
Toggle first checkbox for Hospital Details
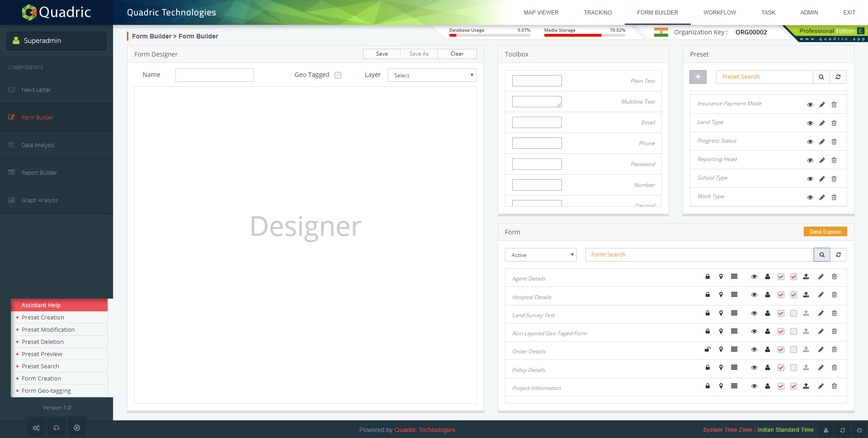pos(781,295)
